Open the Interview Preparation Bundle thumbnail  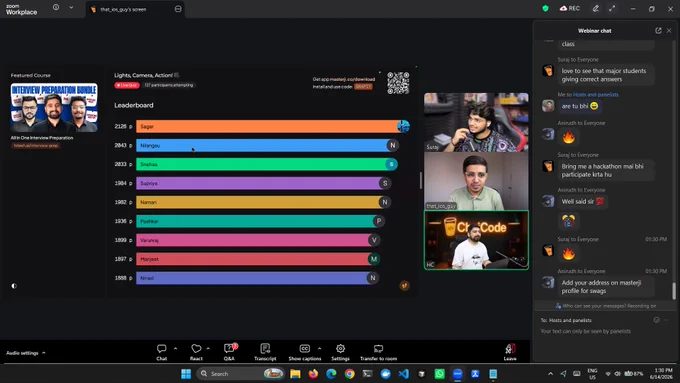54,108
